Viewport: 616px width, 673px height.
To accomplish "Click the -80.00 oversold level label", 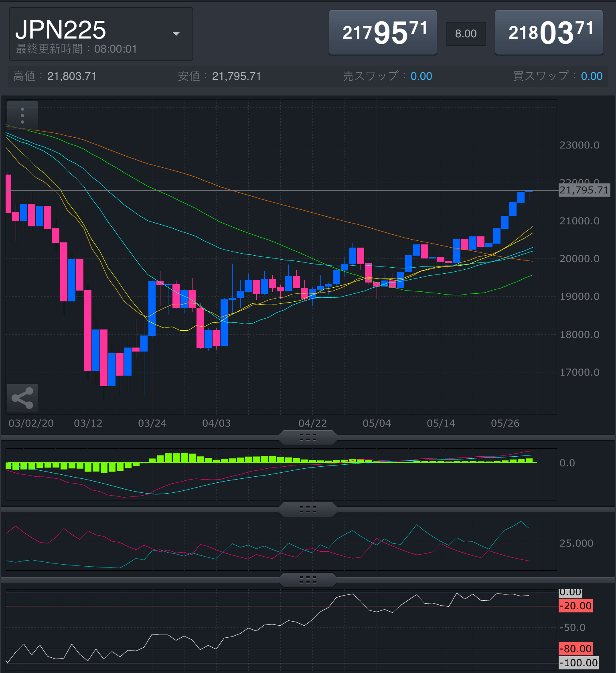I will tap(575, 649).
